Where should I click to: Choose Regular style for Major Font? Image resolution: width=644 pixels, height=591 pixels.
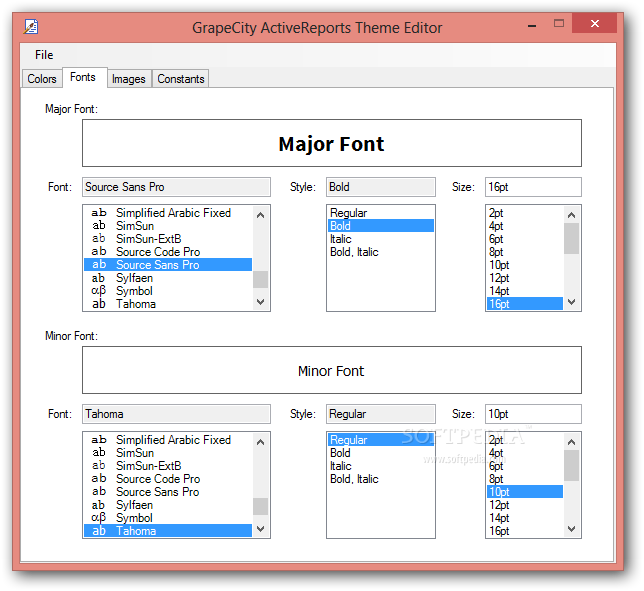[381, 213]
